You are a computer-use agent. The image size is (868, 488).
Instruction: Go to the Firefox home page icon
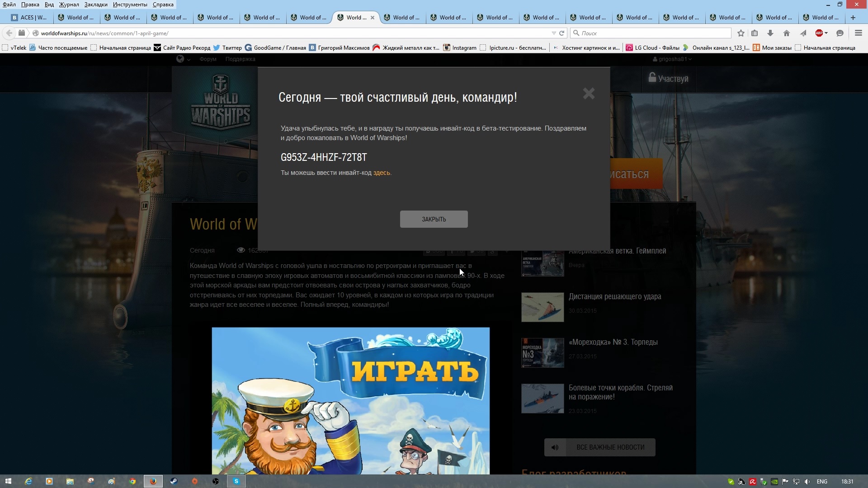pos(787,33)
